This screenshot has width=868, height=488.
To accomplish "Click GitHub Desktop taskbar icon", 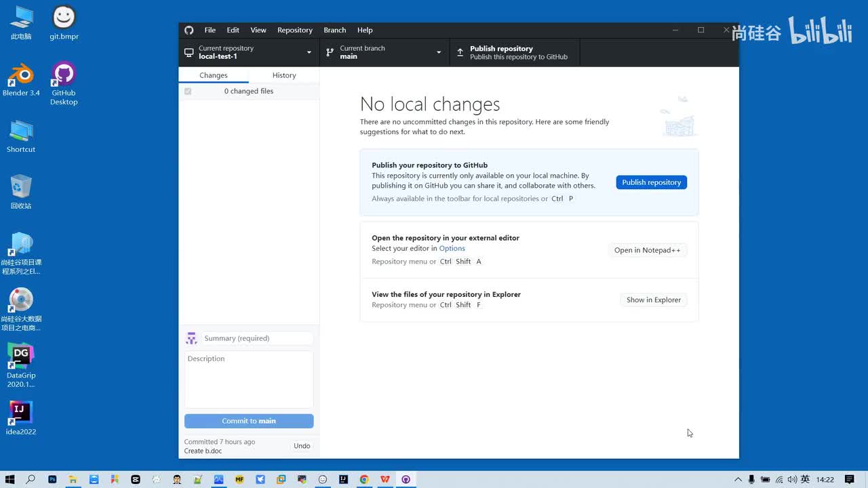I will pos(406,479).
